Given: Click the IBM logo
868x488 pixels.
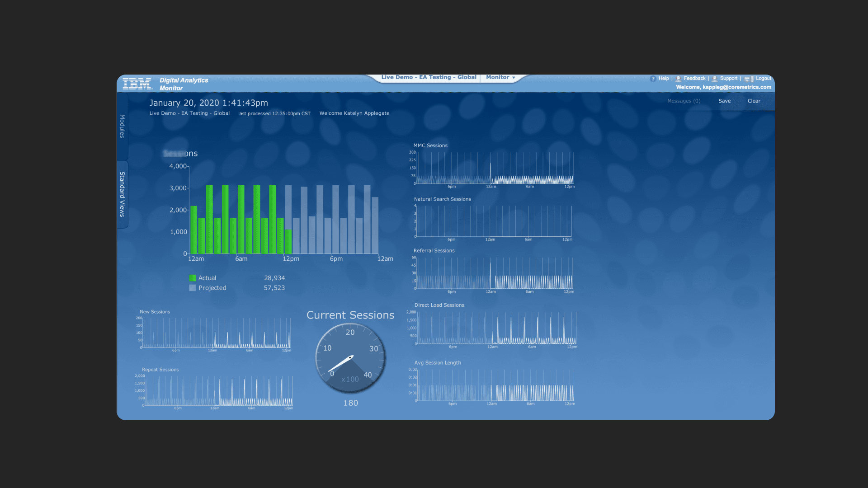Looking at the screenshot, I should 137,84.
